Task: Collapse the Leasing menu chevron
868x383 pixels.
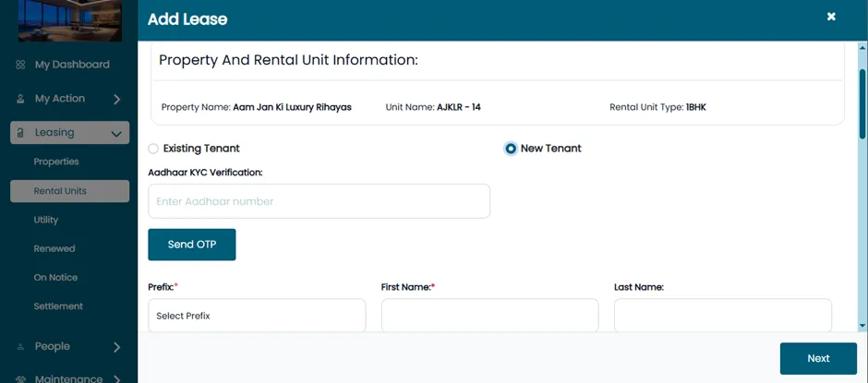Action: 116,134
